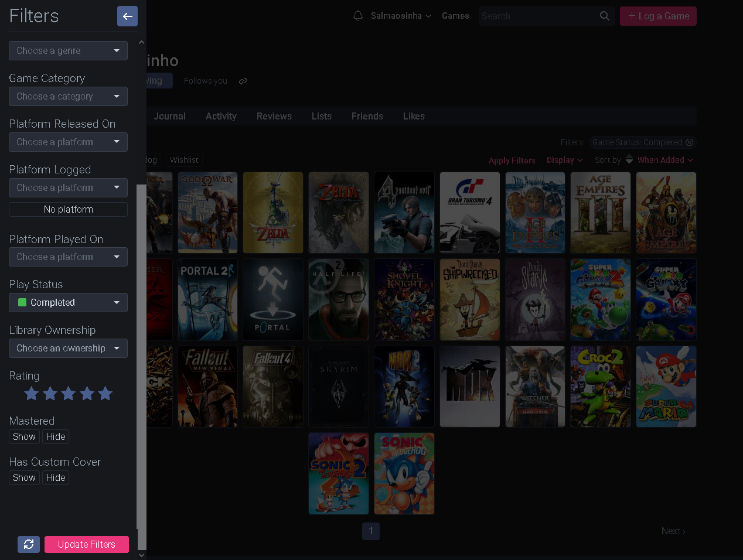This screenshot has height=560, width=743.
Task: Open Sonic the Hedgehog 2 cover
Action: tap(339, 474)
